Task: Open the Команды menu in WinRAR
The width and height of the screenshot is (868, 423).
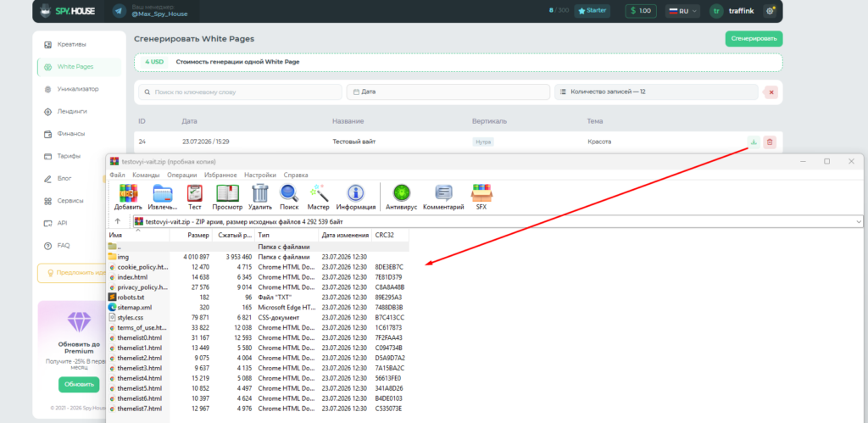Action: (146, 175)
